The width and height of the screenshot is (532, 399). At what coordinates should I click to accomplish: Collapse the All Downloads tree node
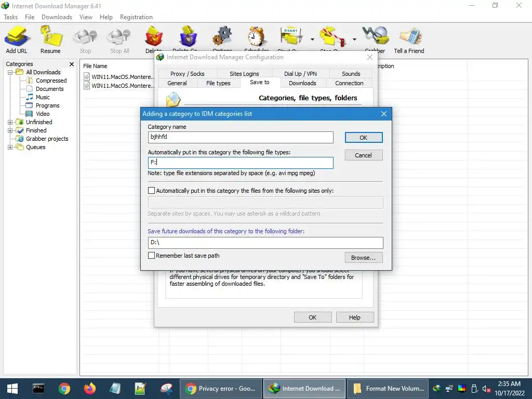tap(10, 72)
